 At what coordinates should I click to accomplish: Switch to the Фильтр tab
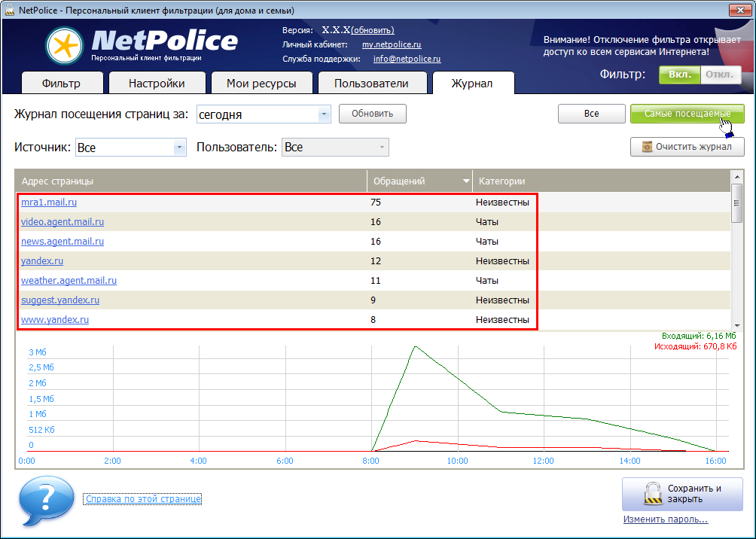(x=62, y=83)
